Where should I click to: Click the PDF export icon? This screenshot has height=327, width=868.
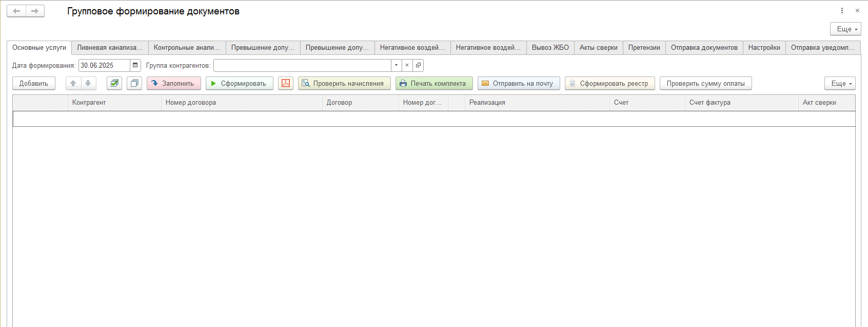click(x=286, y=83)
